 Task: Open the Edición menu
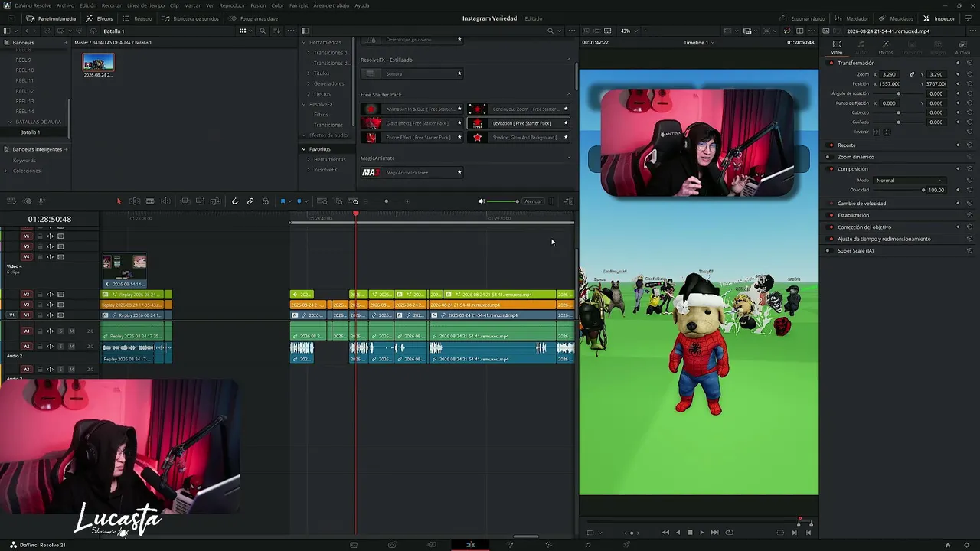pos(88,5)
